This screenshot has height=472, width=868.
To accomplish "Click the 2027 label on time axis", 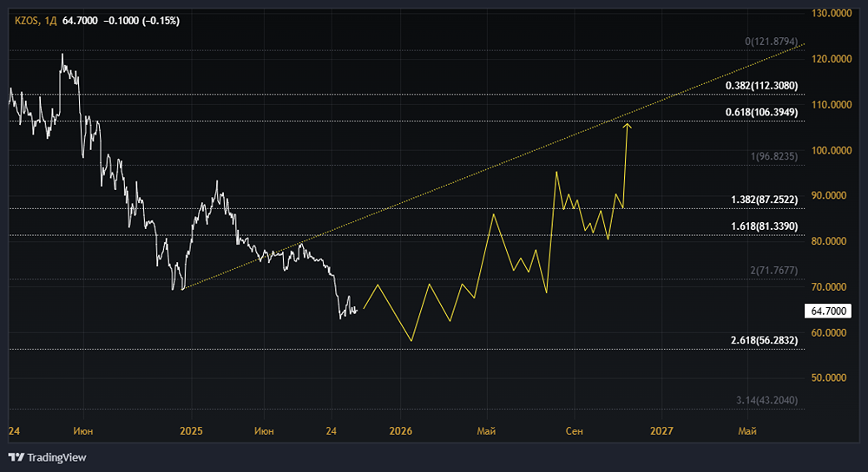I will (661, 431).
